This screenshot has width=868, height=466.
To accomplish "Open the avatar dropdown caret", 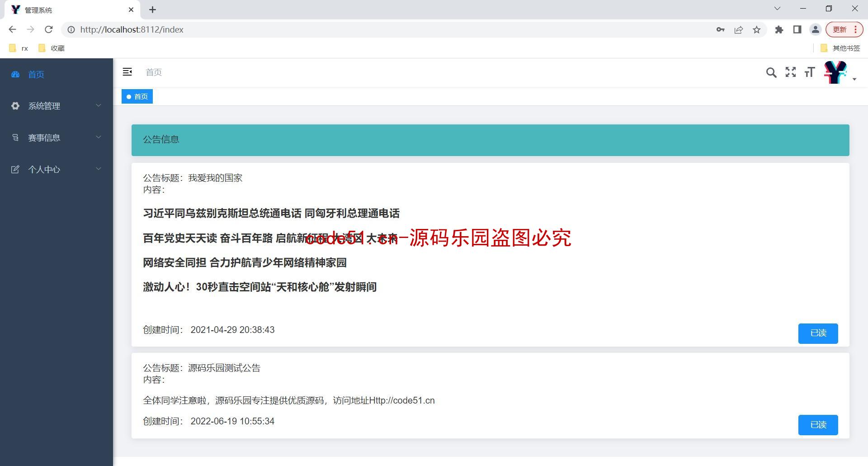I will pos(854,79).
